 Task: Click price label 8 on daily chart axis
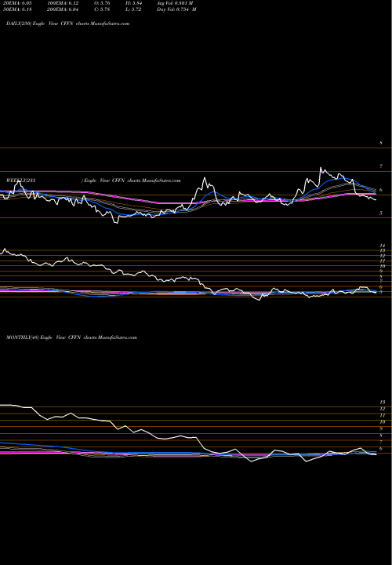tap(381, 143)
